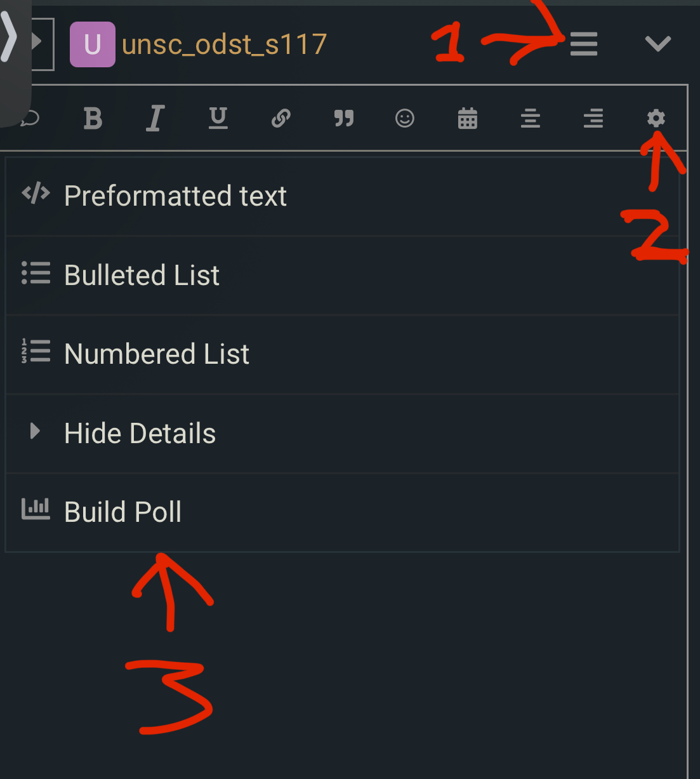Image resolution: width=700 pixels, height=779 pixels.
Task: Open the emoji picker
Action: point(405,118)
